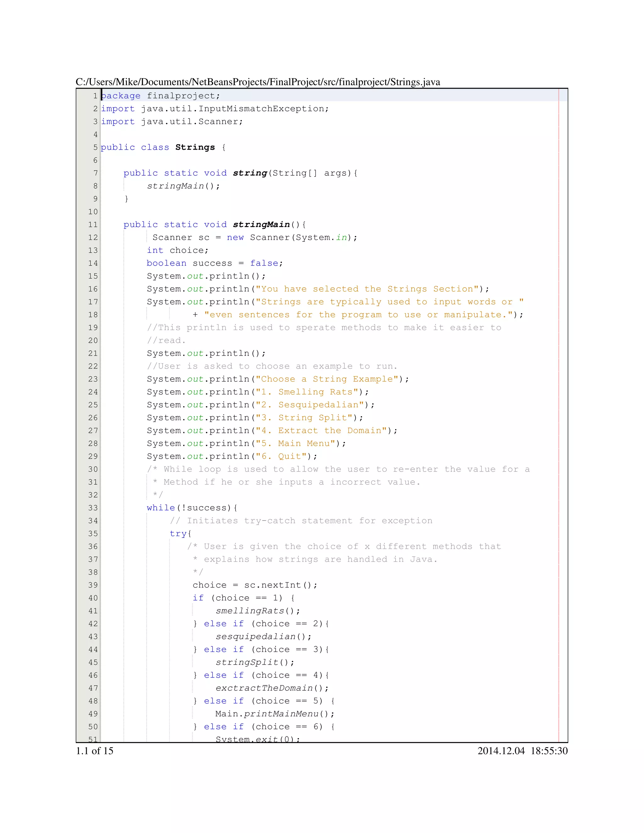This screenshot has width=644, height=833.
Task: Click the '1.1 of 15' page footer
Action: click(95, 751)
